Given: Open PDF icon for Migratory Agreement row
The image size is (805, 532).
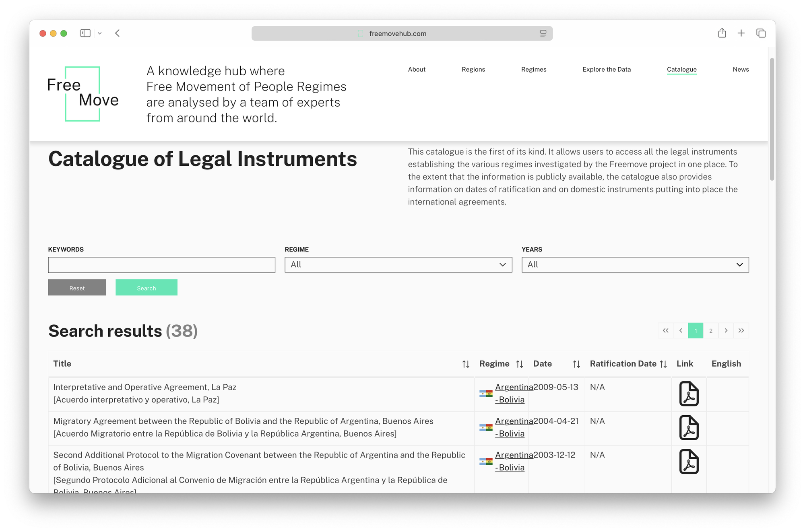Looking at the screenshot, I should (689, 427).
